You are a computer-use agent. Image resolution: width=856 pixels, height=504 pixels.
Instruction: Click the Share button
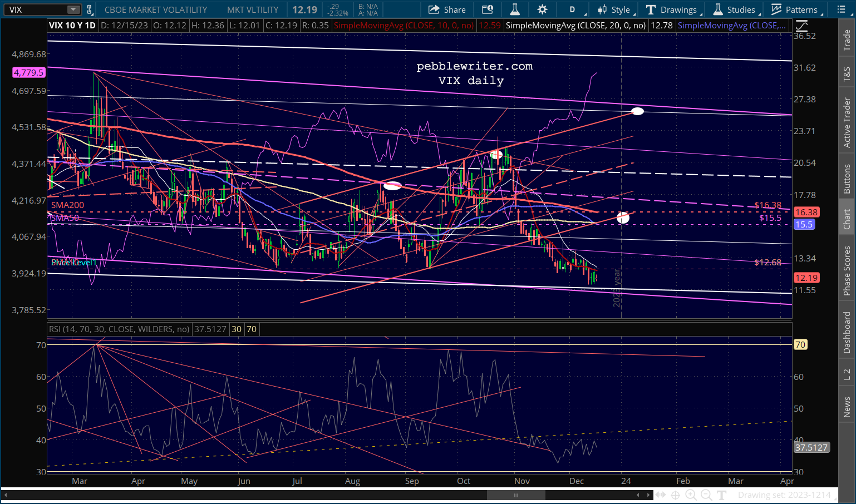pyautogui.click(x=447, y=9)
